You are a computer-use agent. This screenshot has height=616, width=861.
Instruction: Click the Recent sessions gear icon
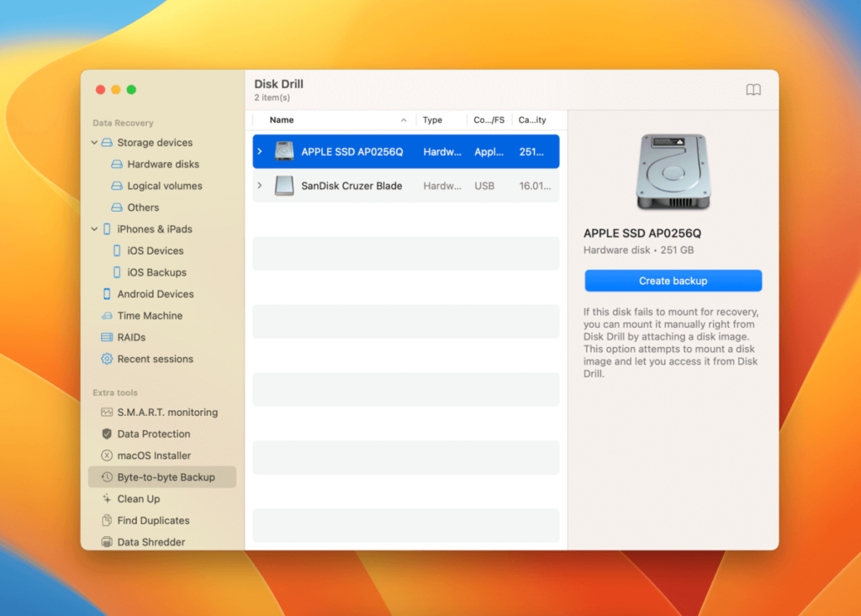point(107,359)
